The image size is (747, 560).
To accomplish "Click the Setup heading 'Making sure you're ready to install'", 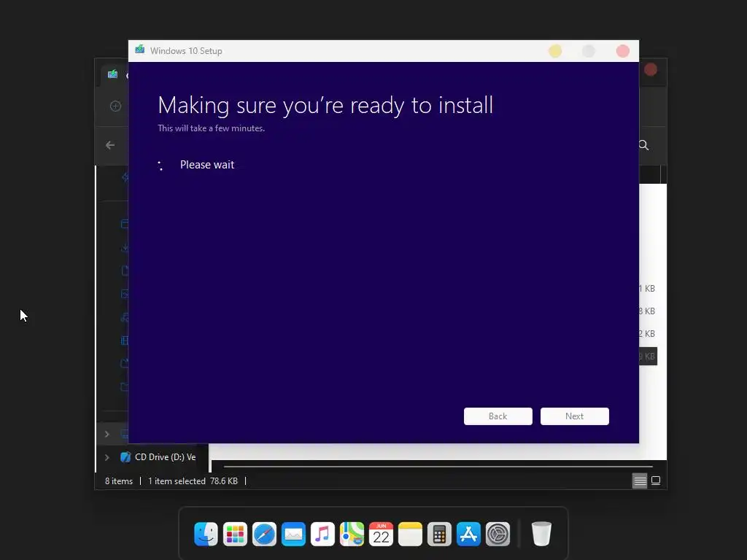I will click(x=325, y=105).
